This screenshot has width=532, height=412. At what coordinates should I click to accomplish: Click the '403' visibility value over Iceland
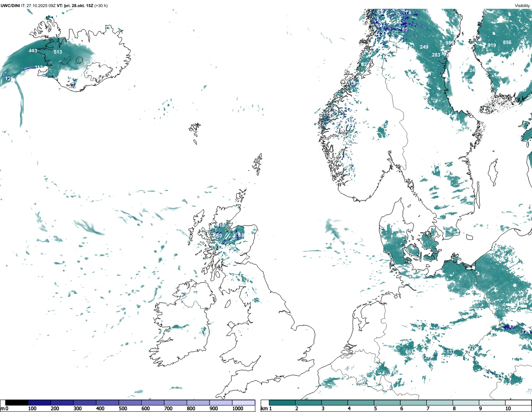[x=33, y=51]
